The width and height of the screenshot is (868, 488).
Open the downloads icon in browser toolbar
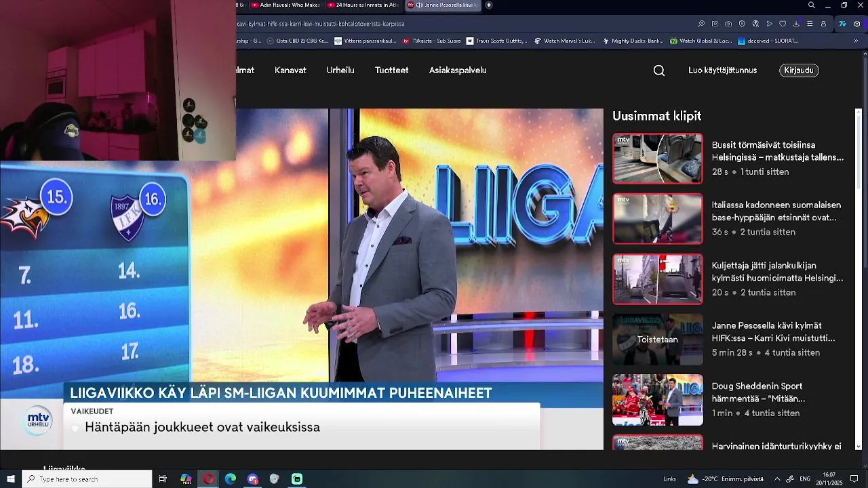point(796,24)
